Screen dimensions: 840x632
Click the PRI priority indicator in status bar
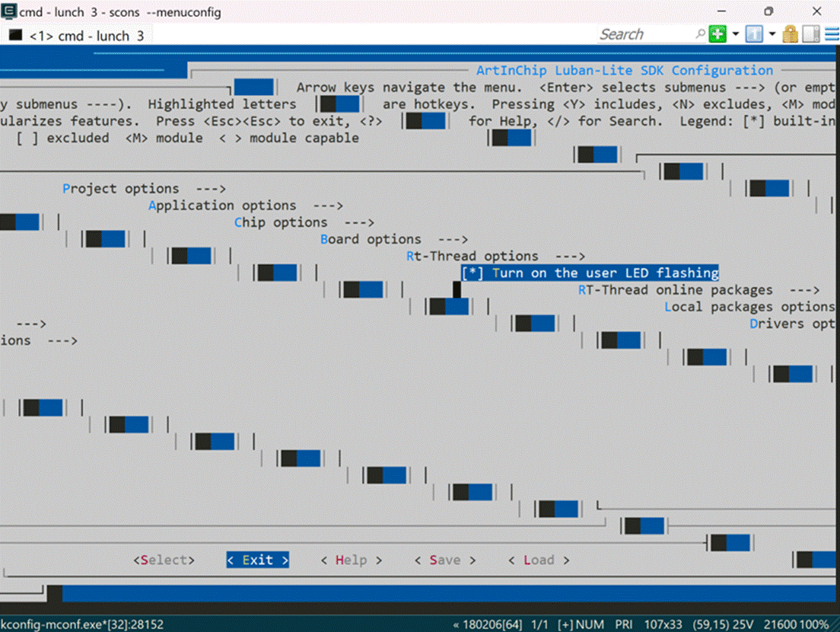pyautogui.click(x=624, y=624)
